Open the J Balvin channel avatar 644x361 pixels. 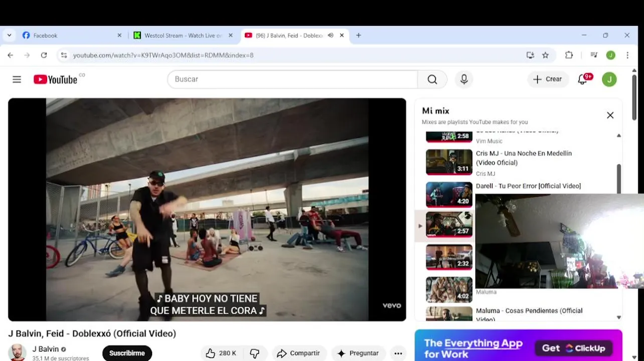(17, 352)
